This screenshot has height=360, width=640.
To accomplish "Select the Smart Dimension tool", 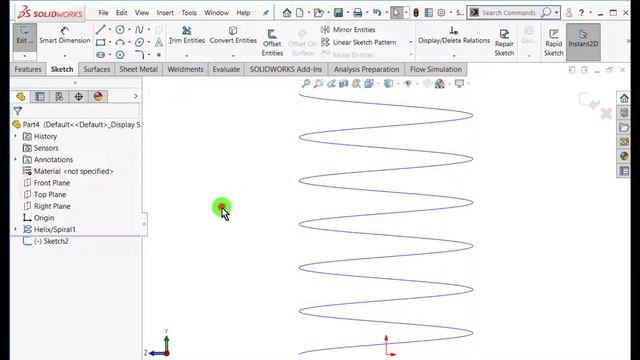I will pyautogui.click(x=64, y=36).
